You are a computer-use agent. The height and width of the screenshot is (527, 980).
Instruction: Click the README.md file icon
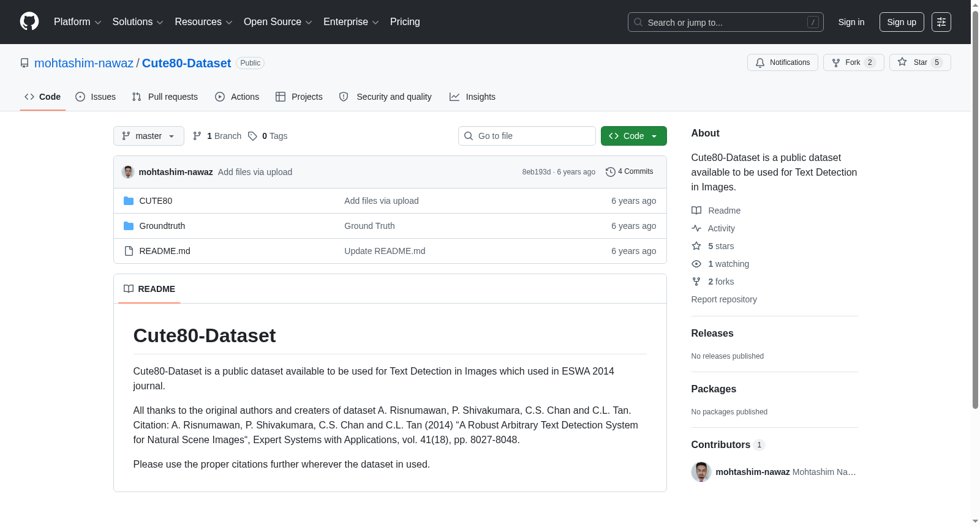[x=129, y=251]
